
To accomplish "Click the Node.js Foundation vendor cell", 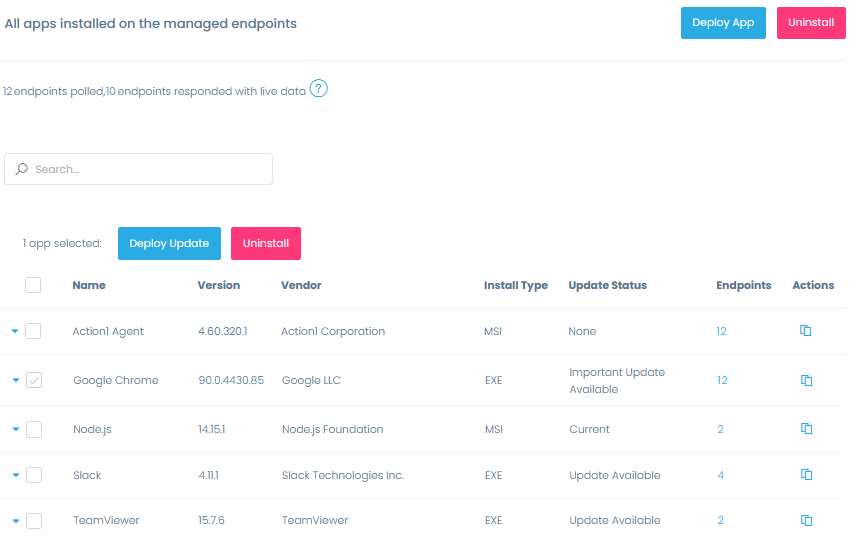I will pos(333,430).
